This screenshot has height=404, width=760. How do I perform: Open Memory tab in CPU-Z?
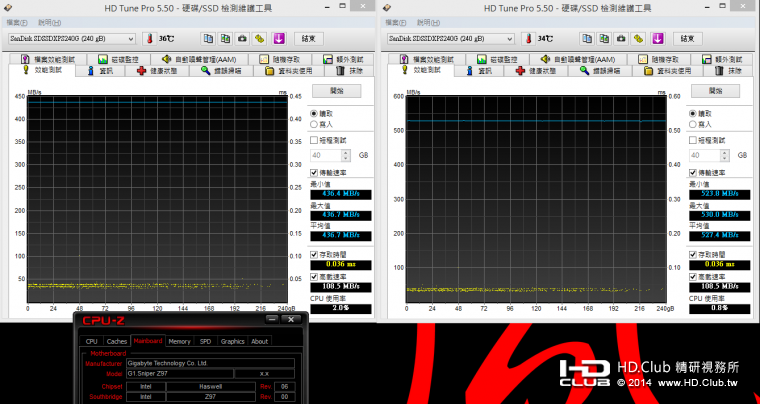[179, 342]
